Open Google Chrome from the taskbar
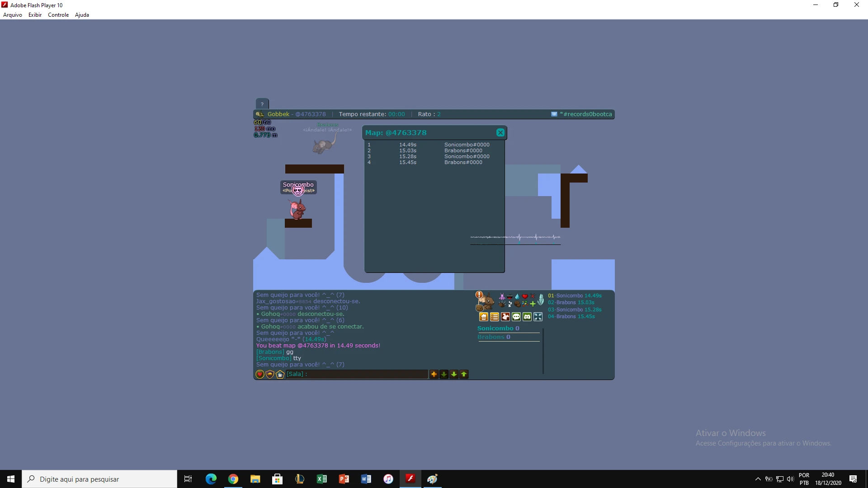The image size is (868, 488). [x=233, y=479]
